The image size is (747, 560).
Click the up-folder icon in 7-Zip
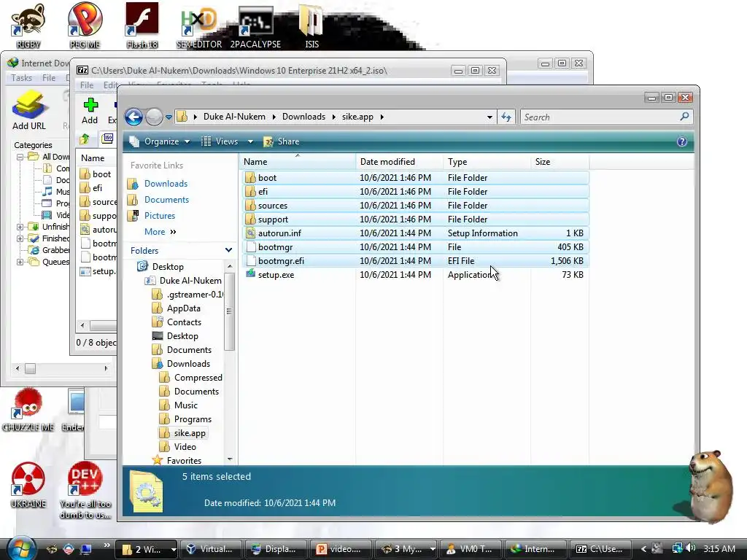[x=85, y=139]
